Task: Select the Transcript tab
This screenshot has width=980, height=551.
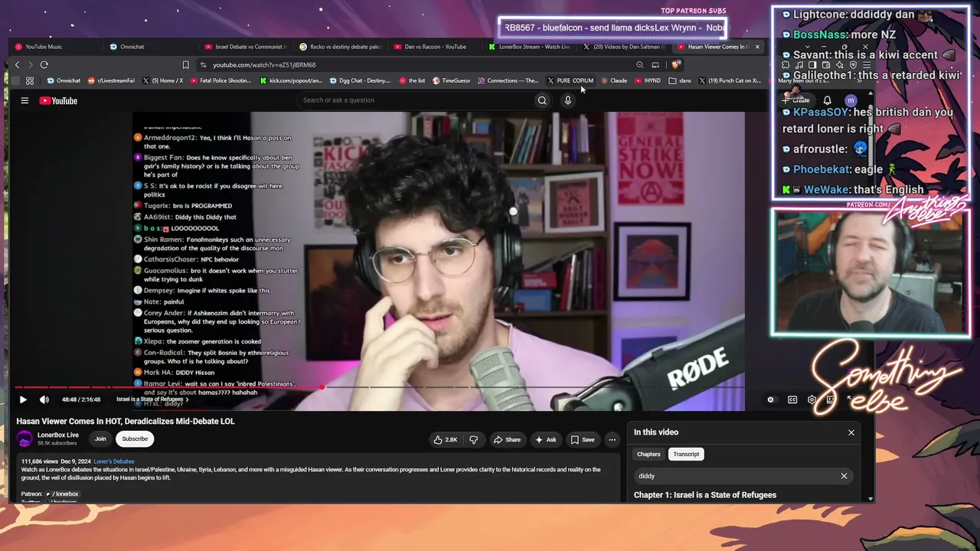Action: [x=686, y=455]
